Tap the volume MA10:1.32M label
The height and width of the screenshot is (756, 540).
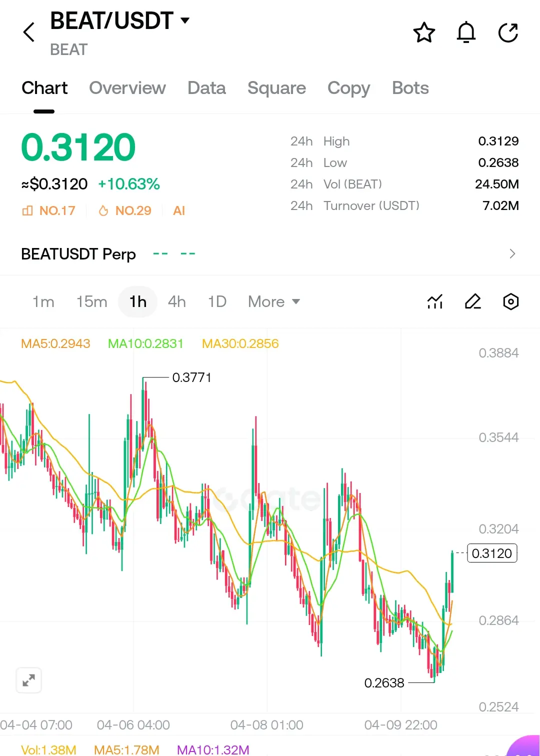point(213,749)
